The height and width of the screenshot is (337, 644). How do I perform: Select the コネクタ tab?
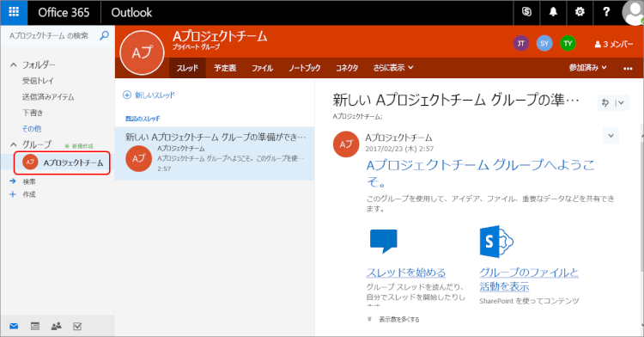click(x=347, y=68)
